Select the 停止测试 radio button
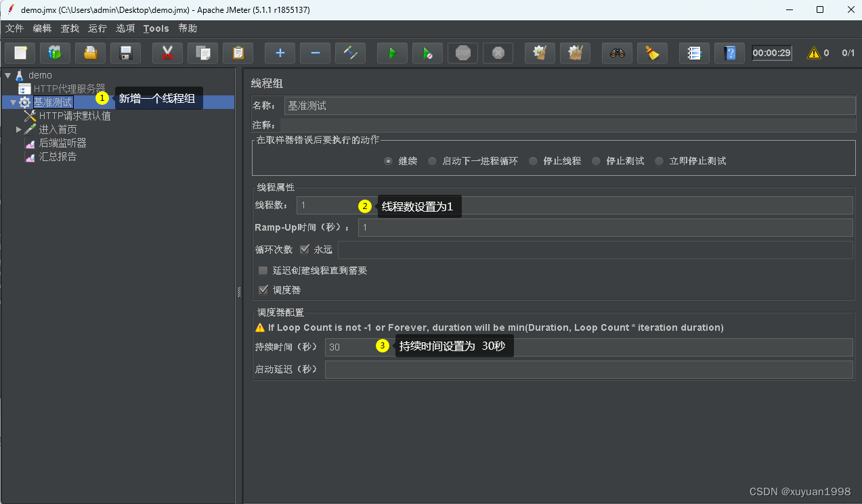 [x=596, y=161]
